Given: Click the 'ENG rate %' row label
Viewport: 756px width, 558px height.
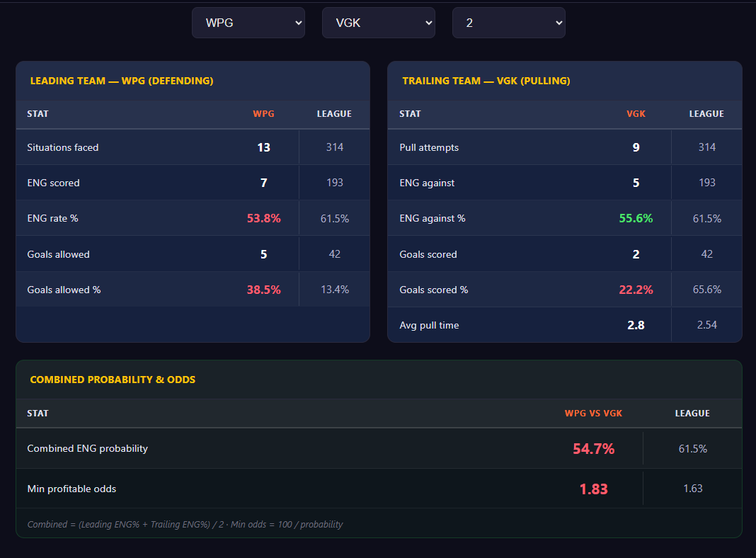Looking at the screenshot, I should click(52, 219).
